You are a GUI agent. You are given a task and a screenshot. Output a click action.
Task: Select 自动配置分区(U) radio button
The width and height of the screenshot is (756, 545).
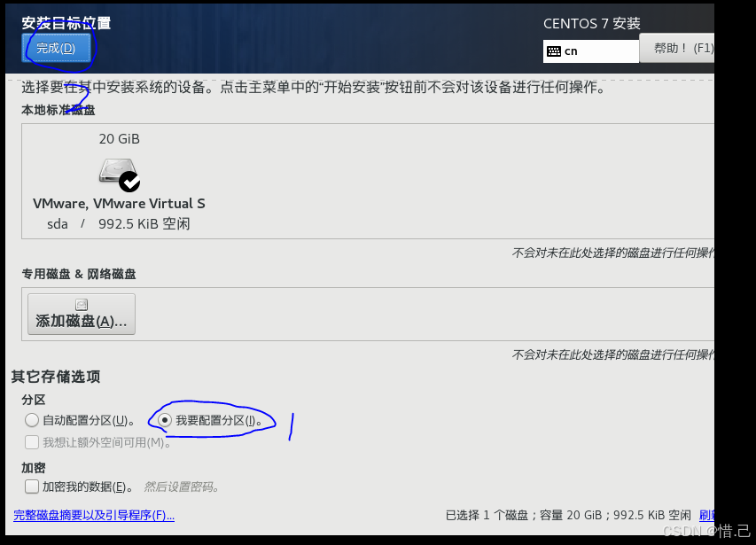(x=32, y=420)
